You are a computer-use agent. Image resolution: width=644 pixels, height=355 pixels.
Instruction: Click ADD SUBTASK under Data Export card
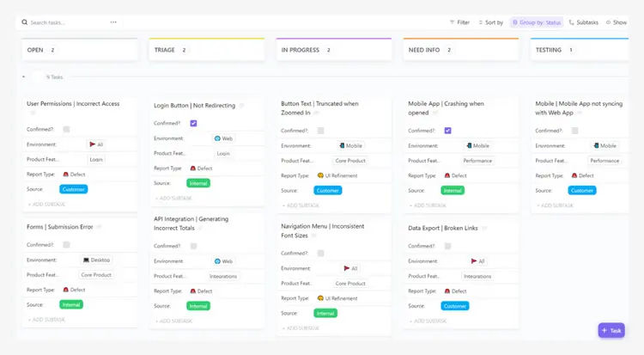428,321
